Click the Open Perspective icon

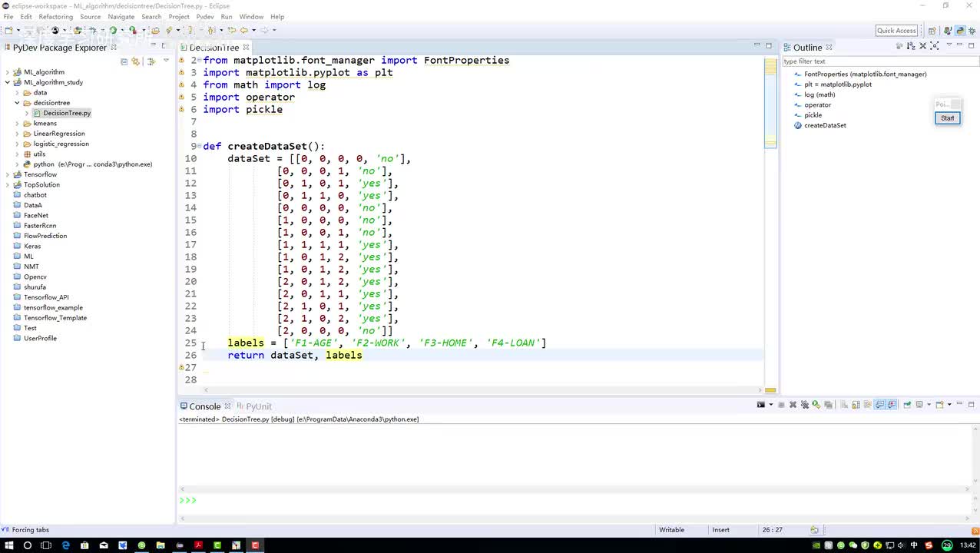coord(932,31)
